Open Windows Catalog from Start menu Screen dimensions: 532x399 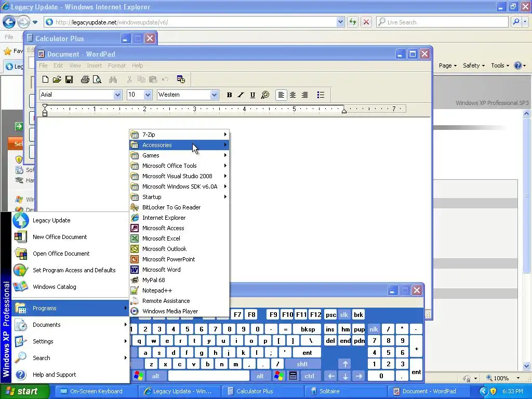70,287
